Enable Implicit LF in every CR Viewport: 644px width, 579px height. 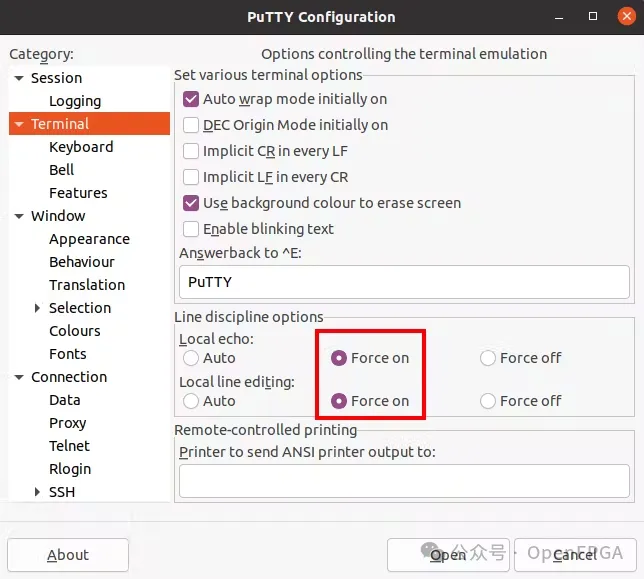coord(191,177)
